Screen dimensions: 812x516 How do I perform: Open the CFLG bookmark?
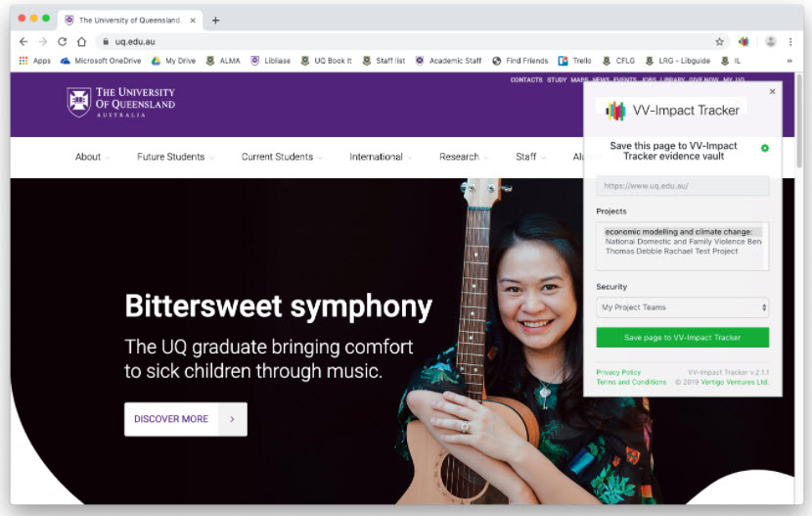tap(618, 61)
